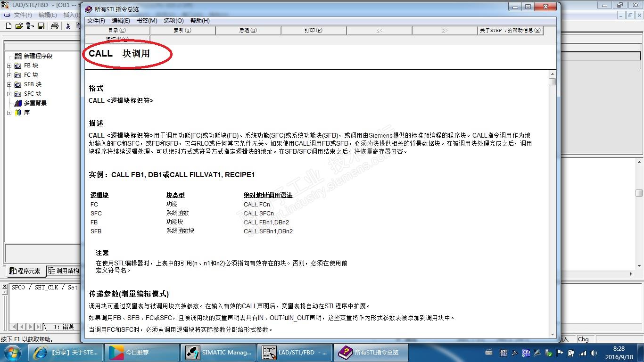Click the 传递参数(增量编辑模式) heading

pyautogui.click(x=129, y=294)
